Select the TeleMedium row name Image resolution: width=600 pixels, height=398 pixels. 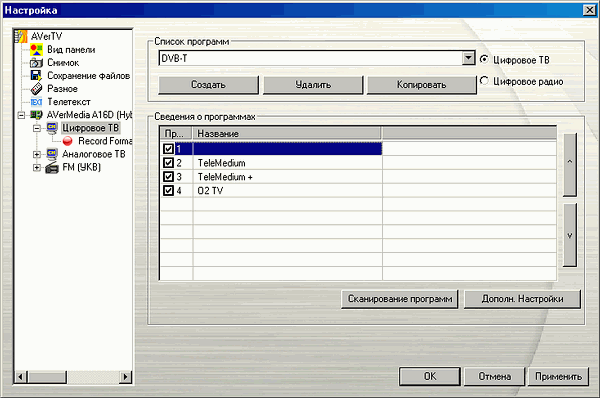[x=222, y=163]
